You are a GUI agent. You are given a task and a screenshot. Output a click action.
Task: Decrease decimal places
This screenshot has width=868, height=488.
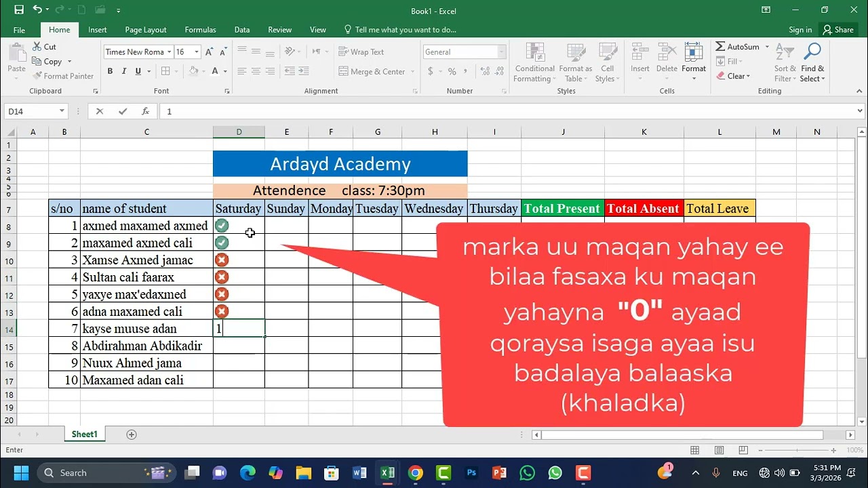click(498, 71)
